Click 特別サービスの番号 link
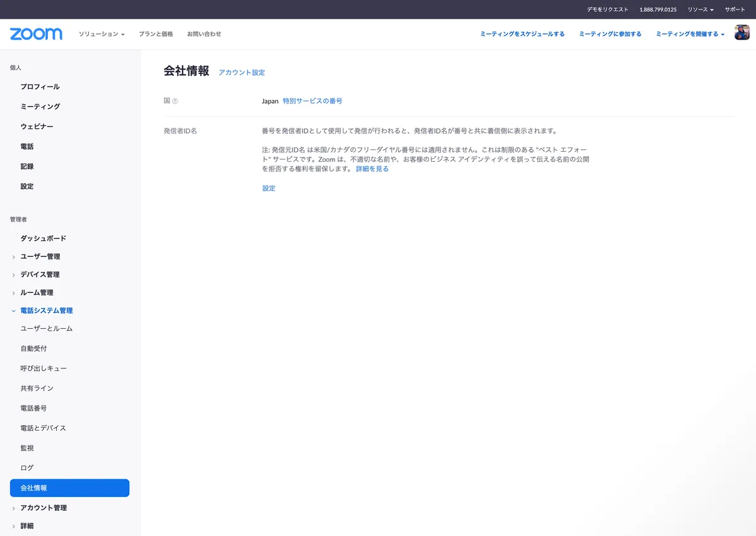Viewport: 756px width, 536px height. click(312, 101)
